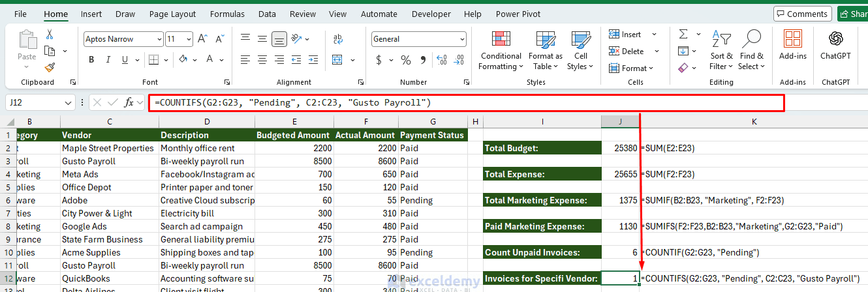Select the Format Painter brush

pos(50,67)
